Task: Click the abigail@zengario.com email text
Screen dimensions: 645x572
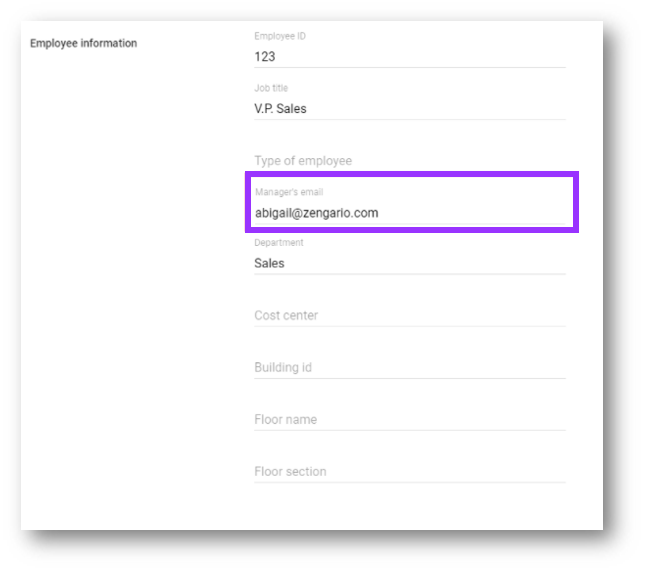Action: pos(317,213)
